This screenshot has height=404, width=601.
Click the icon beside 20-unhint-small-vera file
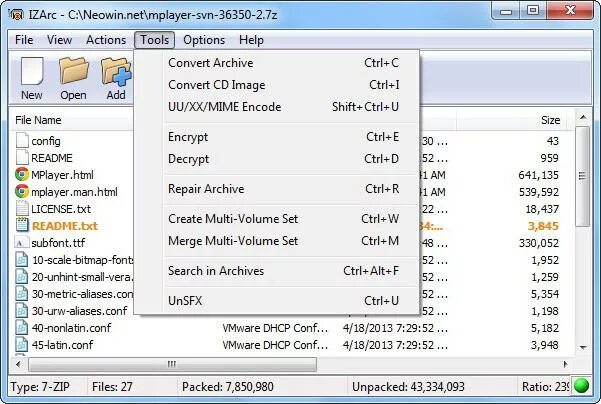tap(22, 276)
